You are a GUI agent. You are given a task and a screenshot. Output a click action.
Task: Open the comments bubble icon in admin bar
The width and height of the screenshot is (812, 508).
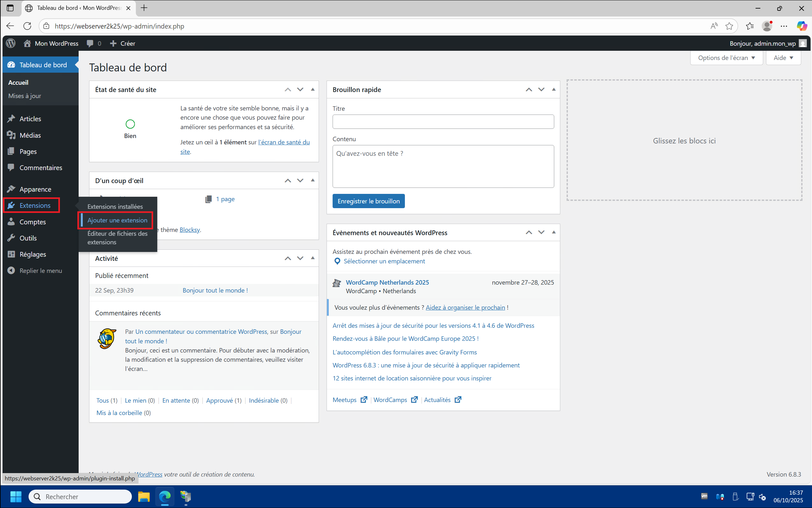pos(90,43)
